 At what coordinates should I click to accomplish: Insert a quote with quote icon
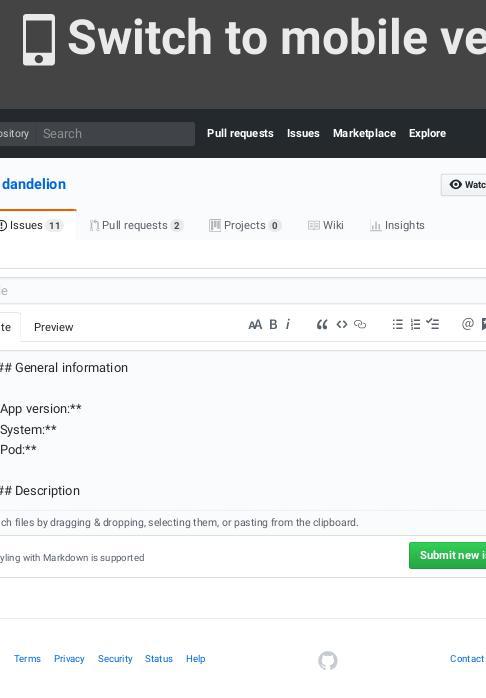pyautogui.click(x=322, y=325)
